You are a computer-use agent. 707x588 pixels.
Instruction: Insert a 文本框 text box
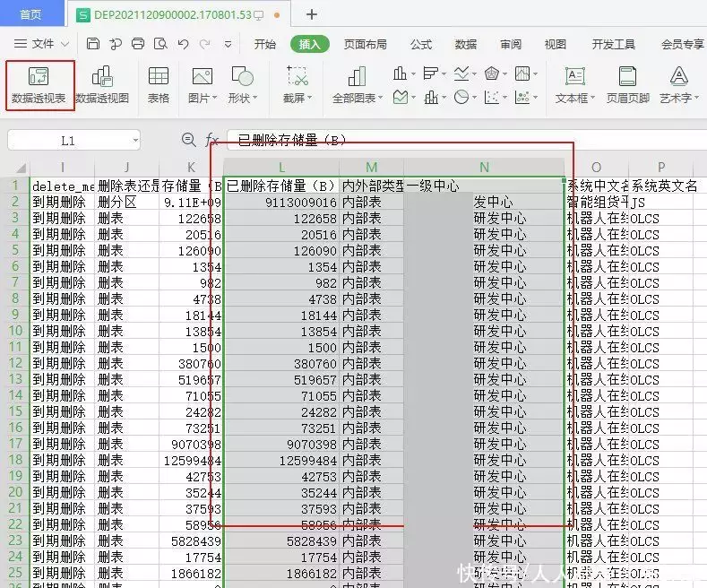tap(573, 84)
